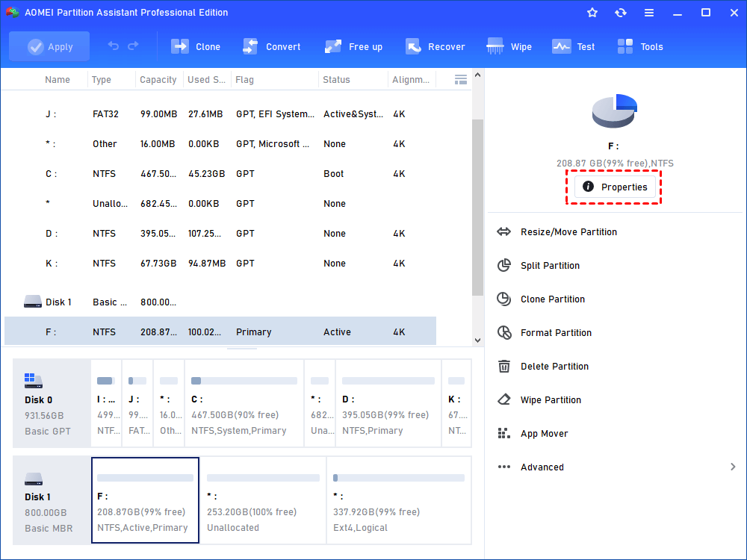747x560 pixels.
Task: Click the Split Partition pie icon
Action: [x=503, y=265]
